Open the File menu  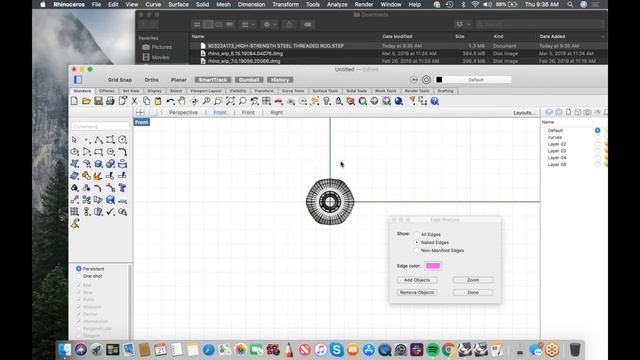96,4
